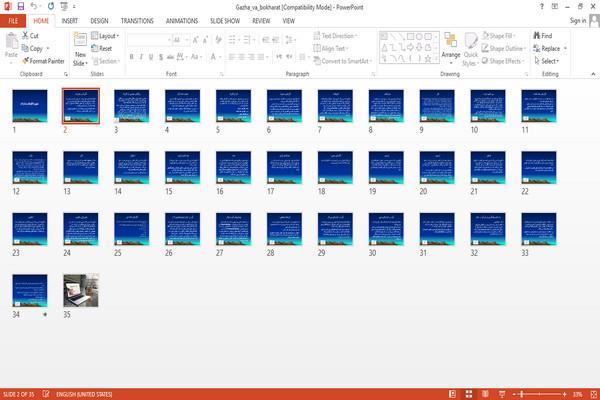Open Quick Styles gallery
The image size is (600, 400).
click(471, 50)
